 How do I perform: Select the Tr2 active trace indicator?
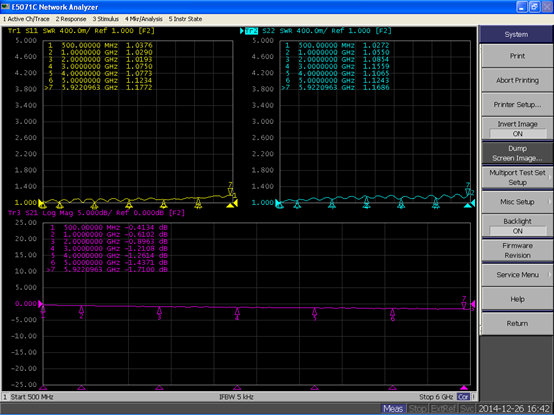(x=251, y=31)
